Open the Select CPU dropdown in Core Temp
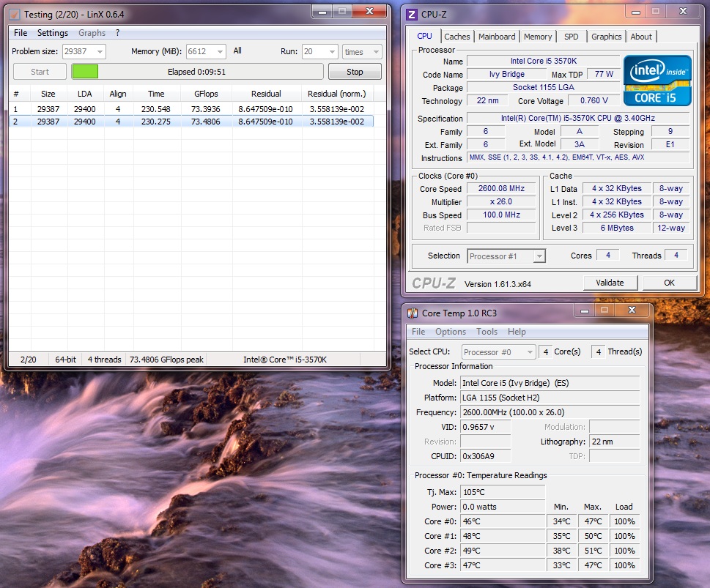 pos(530,351)
